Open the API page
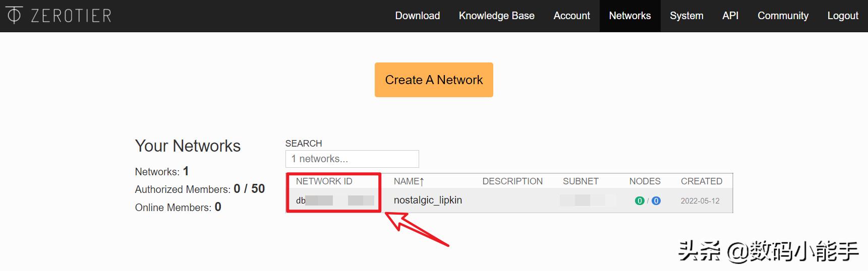The image size is (868, 271). click(x=730, y=16)
